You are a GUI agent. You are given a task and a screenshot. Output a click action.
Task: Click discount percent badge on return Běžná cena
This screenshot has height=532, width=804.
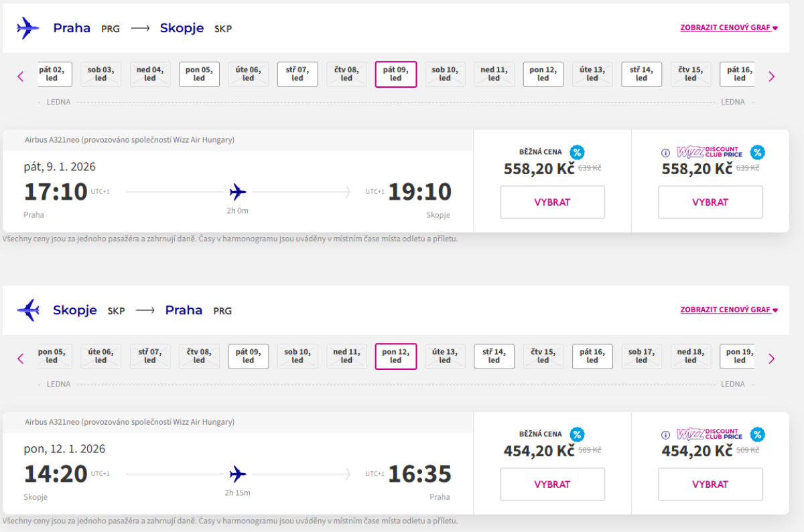coord(577,434)
